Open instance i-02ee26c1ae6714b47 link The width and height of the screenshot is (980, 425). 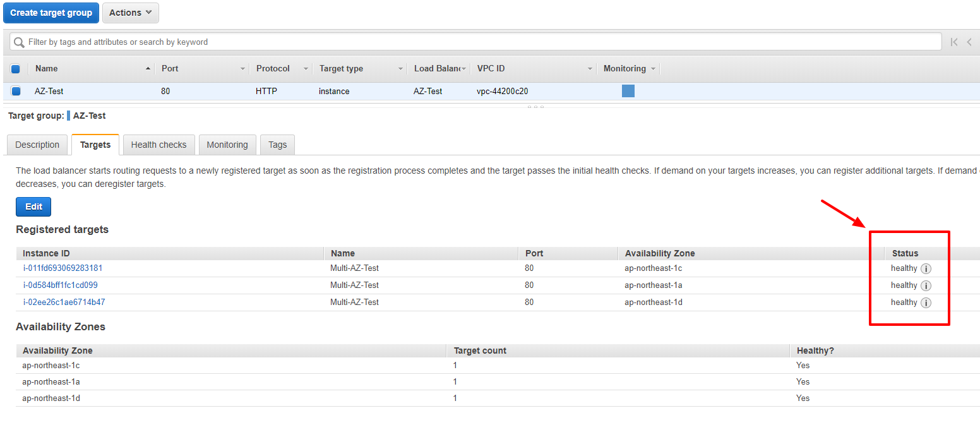pyautogui.click(x=64, y=302)
